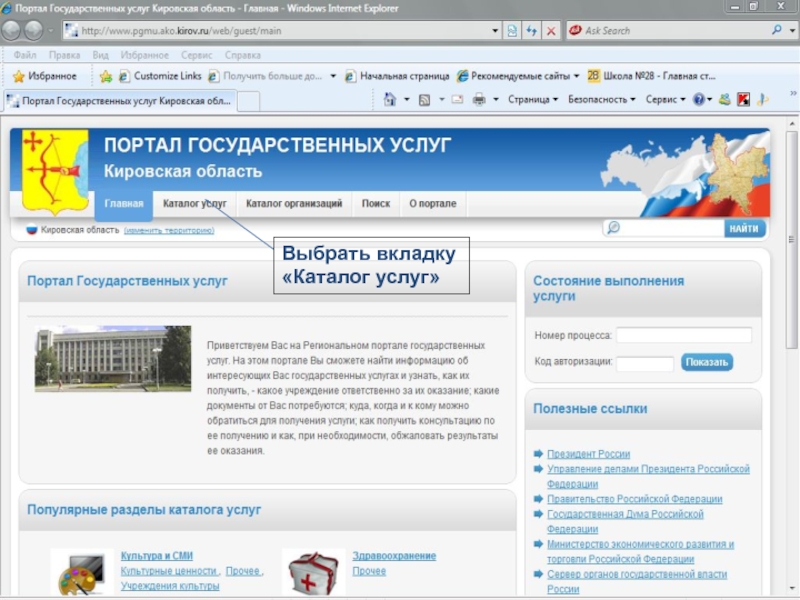Click in the Код авторизации input field
This screenshot has height=600, width=800.
645,363
